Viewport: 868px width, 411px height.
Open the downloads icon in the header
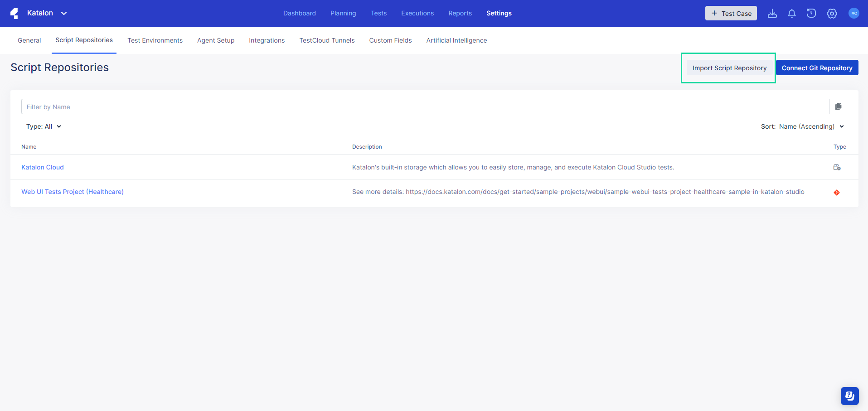coord(772,13)
